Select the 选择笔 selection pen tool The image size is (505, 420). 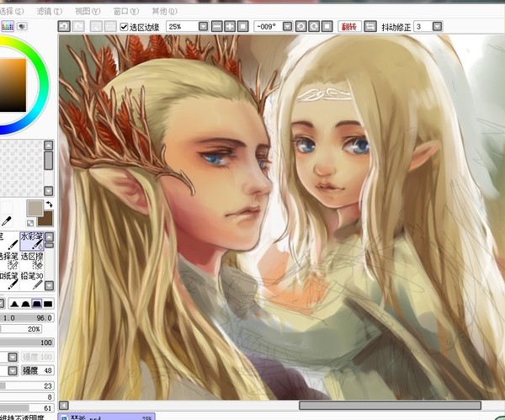tap(9, 261)
